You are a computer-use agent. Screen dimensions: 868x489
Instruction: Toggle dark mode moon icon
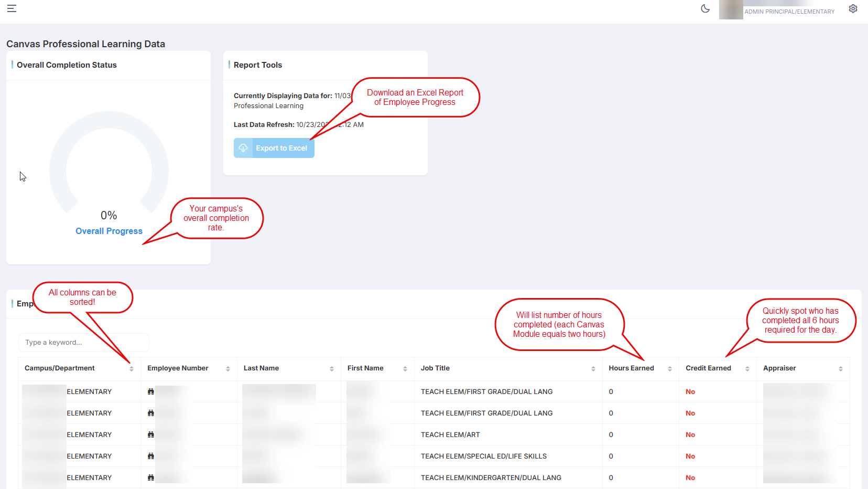coord(705,8)
